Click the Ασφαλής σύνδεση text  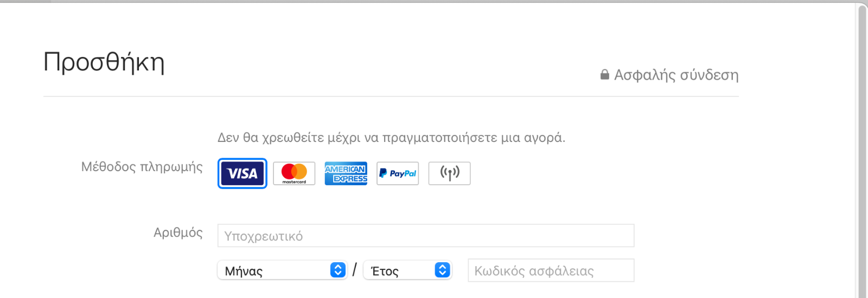click(x=676, y=75)
